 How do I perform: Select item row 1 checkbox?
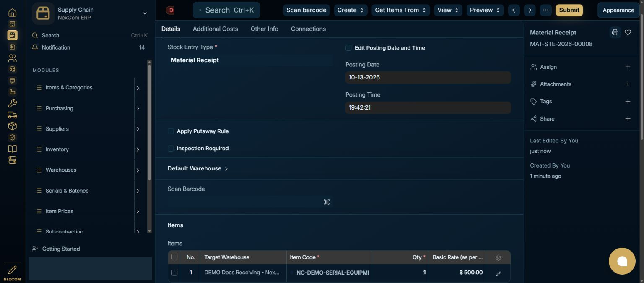174,273
